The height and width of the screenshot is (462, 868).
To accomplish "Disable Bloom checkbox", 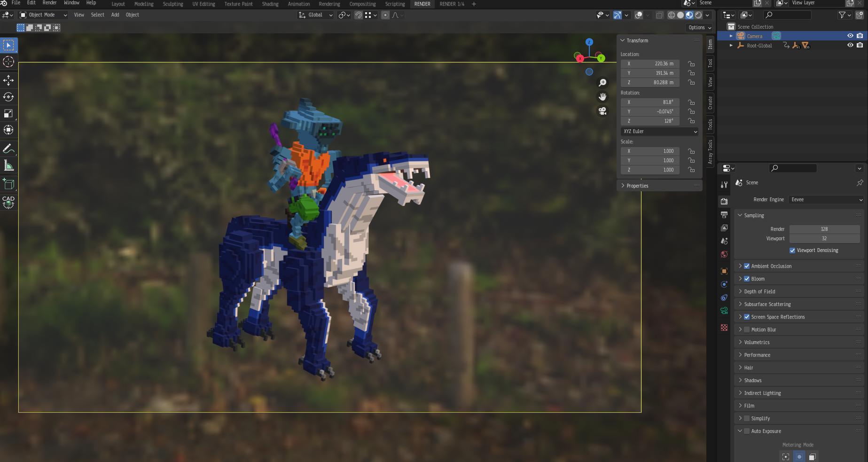I will pyautogui.click(x=747, y=279).
